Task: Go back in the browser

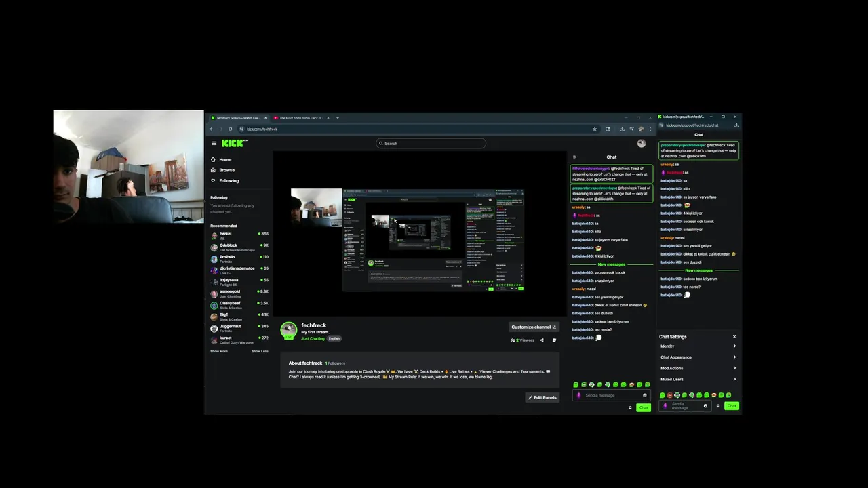Action: (212, 129)
